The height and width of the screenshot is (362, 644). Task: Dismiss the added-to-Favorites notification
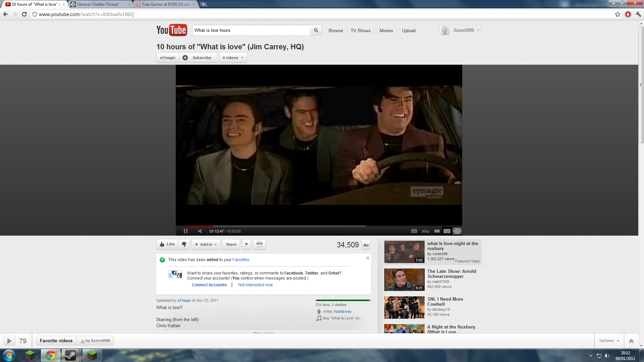pos(368,258)
